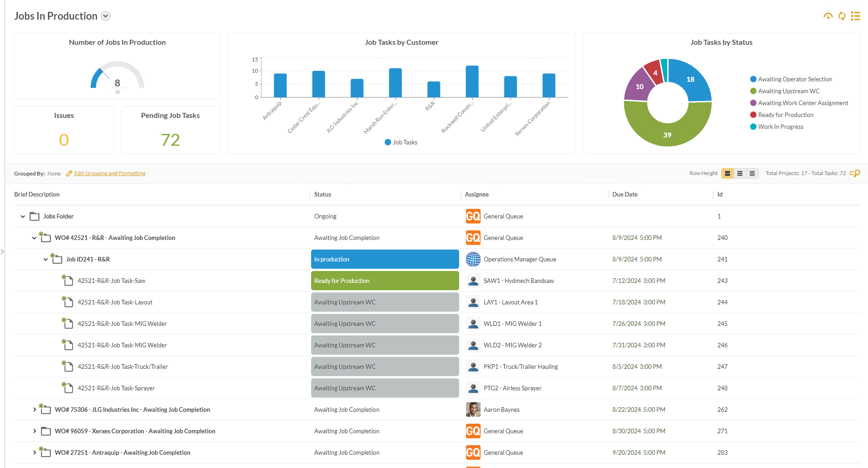The width and height of the screenshot is (868, 468).
Task: Open the add dashboard gadget icon
Action: pos(828,16)
